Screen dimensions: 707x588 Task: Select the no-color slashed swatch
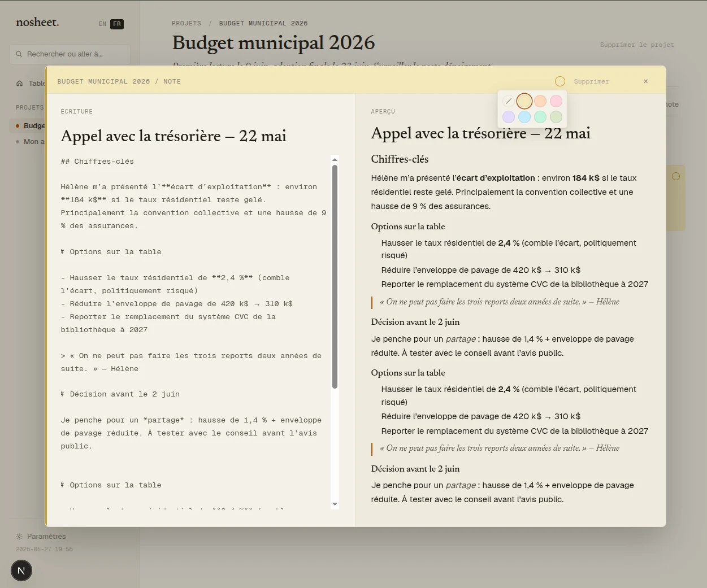509,101
